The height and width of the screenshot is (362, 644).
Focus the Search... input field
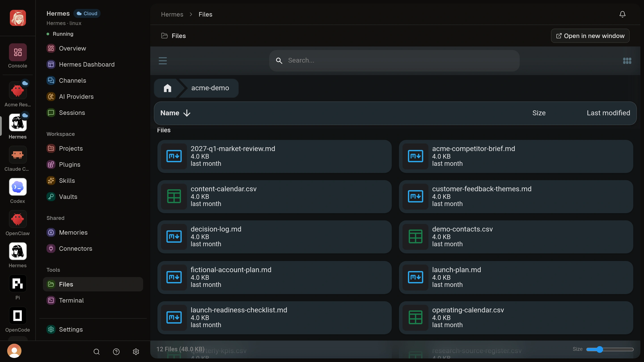[394, 61]
